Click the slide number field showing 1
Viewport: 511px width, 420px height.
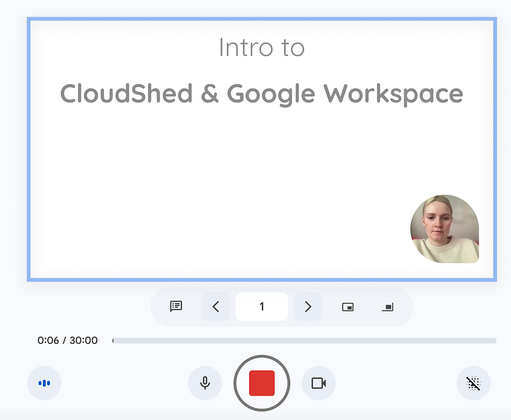click(262, 306)
